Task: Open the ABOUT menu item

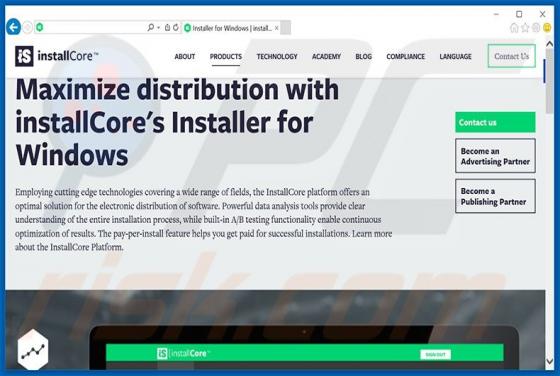Action: (185, 56)
